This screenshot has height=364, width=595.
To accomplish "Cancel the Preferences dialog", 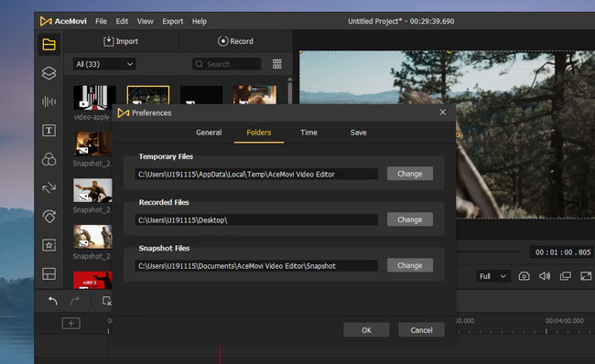I will point(421,330).
